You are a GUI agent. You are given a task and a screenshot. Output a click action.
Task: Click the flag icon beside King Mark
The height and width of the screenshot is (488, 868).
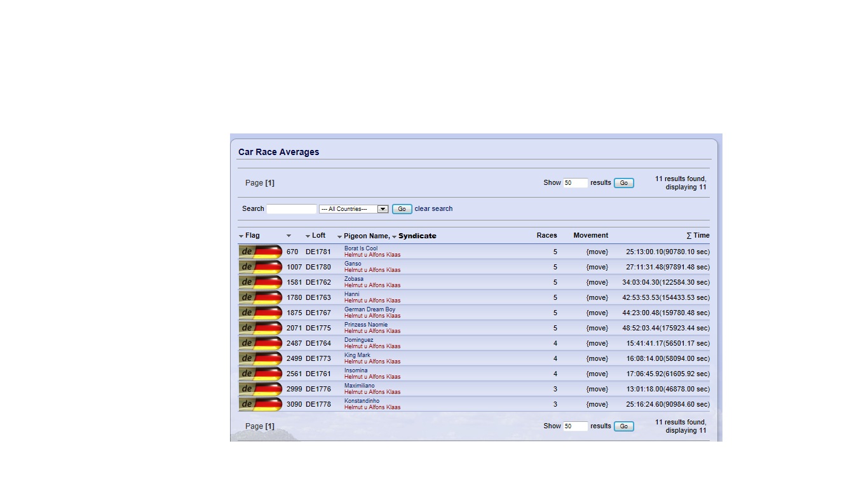pyautogui.click(x=261, y=358)
